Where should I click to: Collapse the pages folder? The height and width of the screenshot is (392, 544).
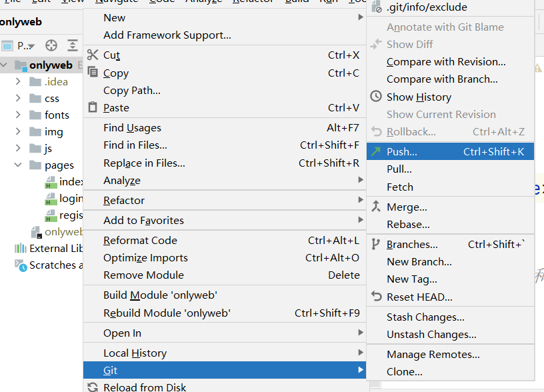(19, 165)
